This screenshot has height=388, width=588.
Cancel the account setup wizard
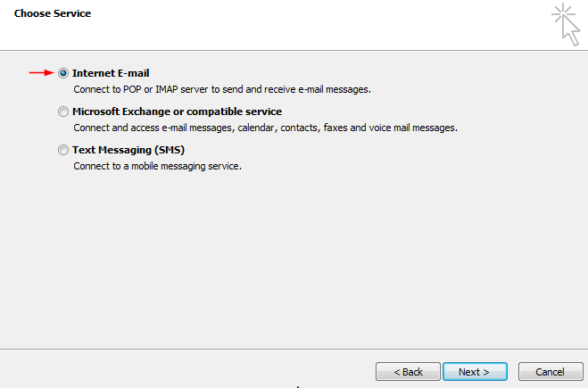(x=551, y=372)
